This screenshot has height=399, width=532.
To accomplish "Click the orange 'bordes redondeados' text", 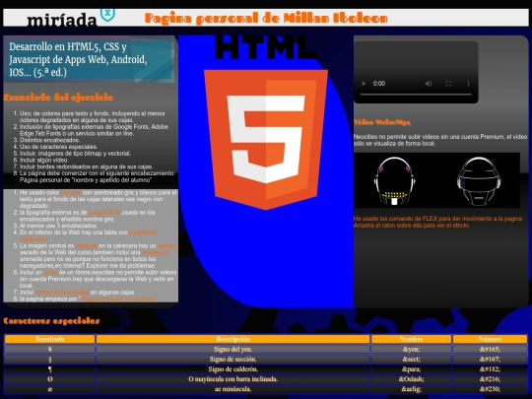I will (x=62, y=293).
